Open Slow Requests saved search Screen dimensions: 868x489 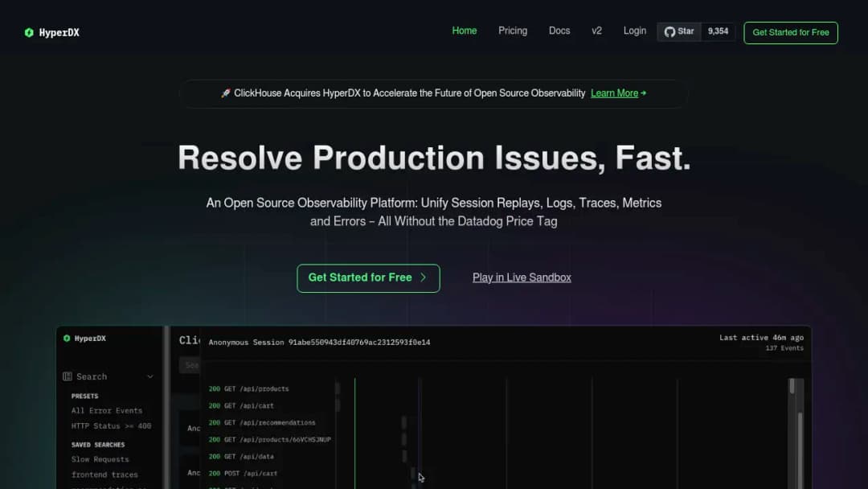(x=100, y=459)
